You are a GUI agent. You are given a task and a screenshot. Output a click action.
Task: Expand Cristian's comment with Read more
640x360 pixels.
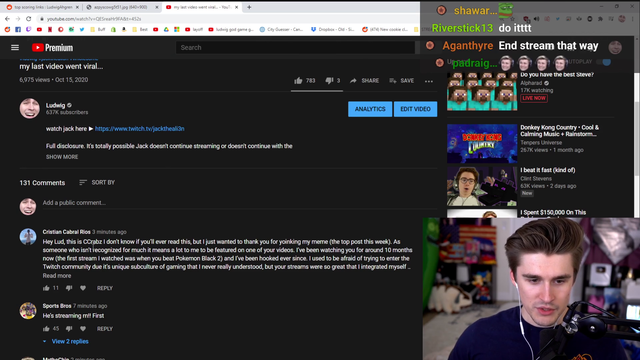pyautogui.click(x=57, y=276)
